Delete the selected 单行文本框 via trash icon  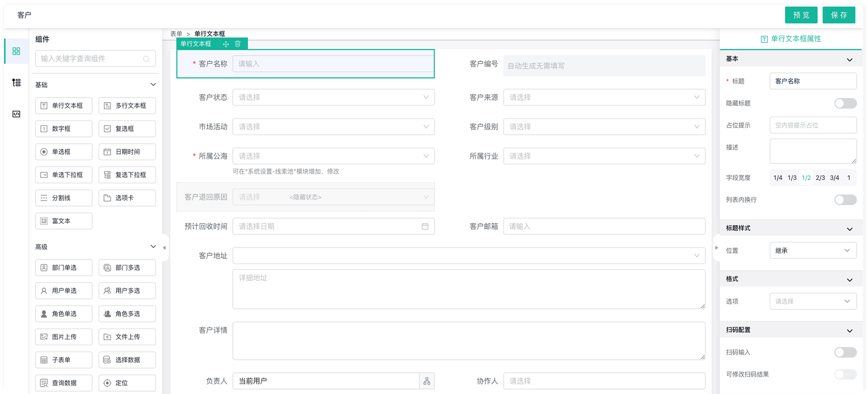coord(238,44)
